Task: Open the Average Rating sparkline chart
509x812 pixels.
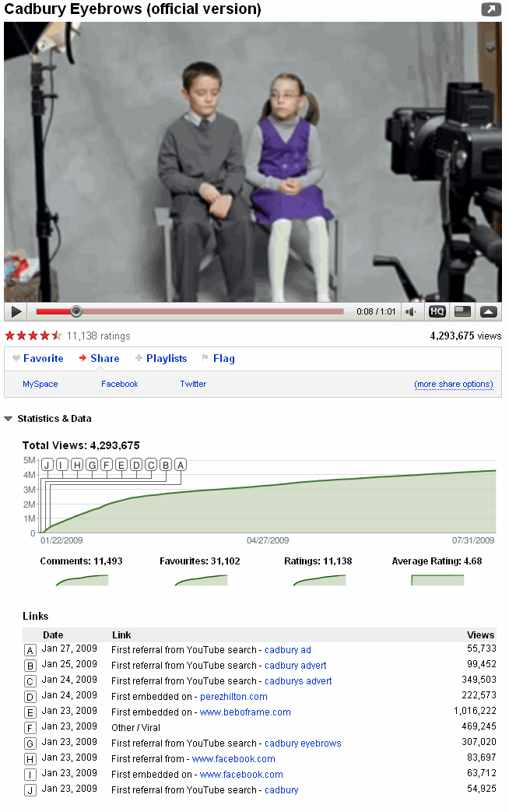Action: [437, 580]
